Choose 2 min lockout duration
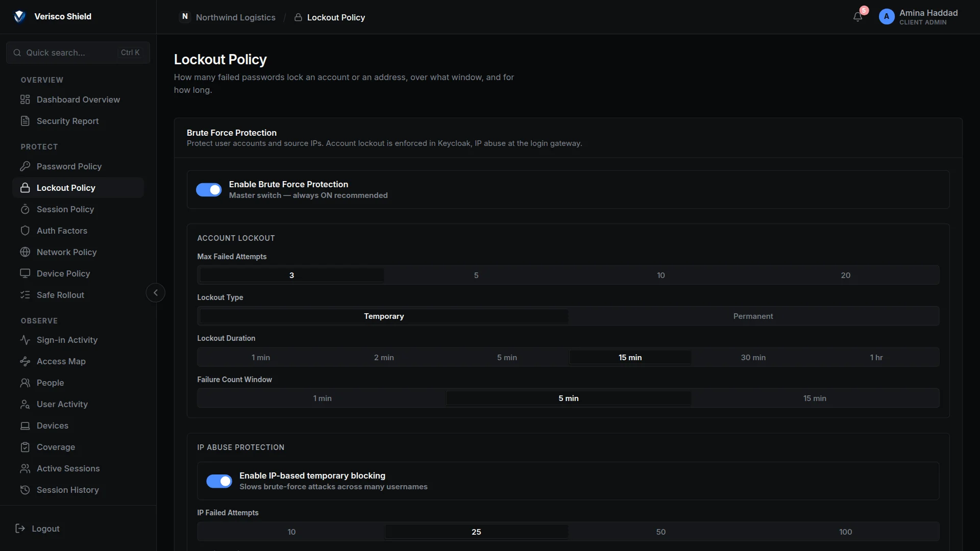This screenshot has width=980, height=551. coord(384,357)
